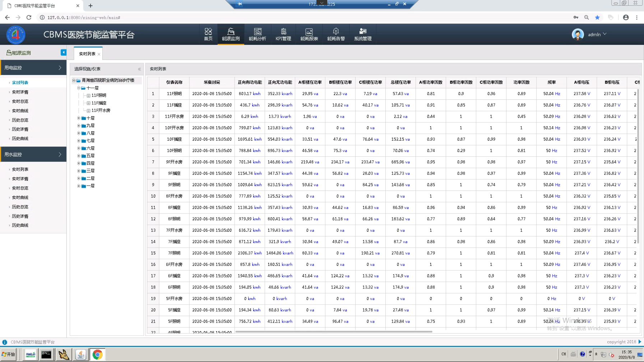This screenshot has height=362, width=644.
Task: Open the 首页 home nav icon
Action: click(x=208, y=34)
